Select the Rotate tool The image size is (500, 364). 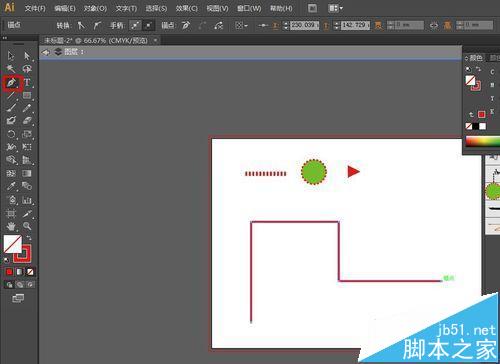click(x=11, y=134)
